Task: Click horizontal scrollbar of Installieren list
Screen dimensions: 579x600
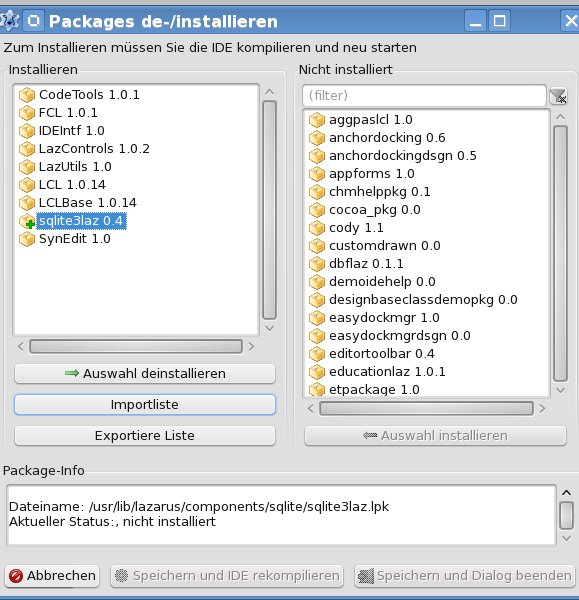Action: pyautogui.click(x=136, y=347)
